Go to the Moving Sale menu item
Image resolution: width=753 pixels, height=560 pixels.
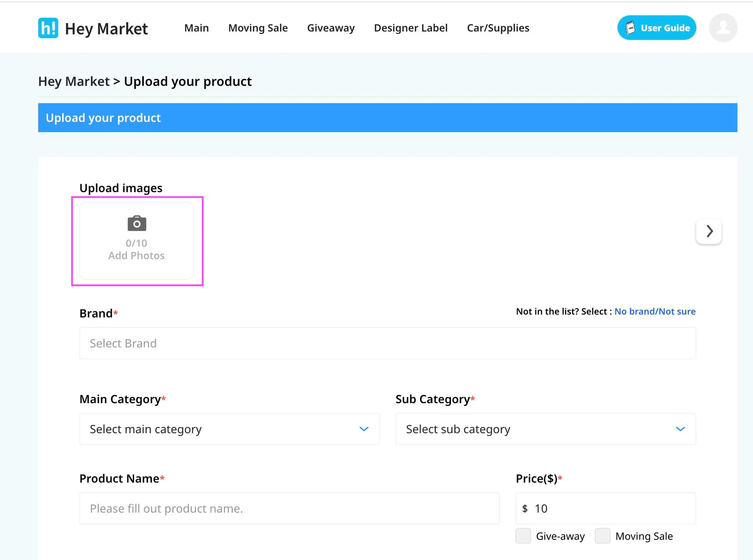(258, 28)
